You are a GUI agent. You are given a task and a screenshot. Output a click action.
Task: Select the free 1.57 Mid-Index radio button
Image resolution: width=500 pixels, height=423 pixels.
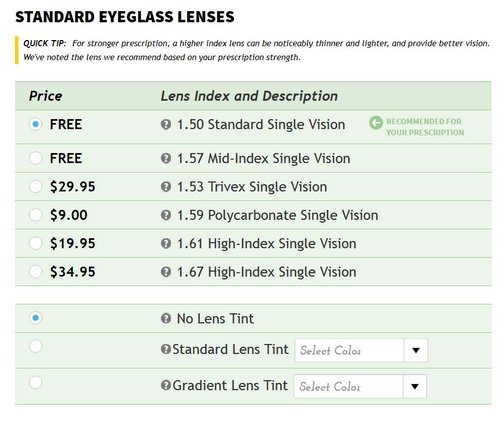click(x=35, y=158)
